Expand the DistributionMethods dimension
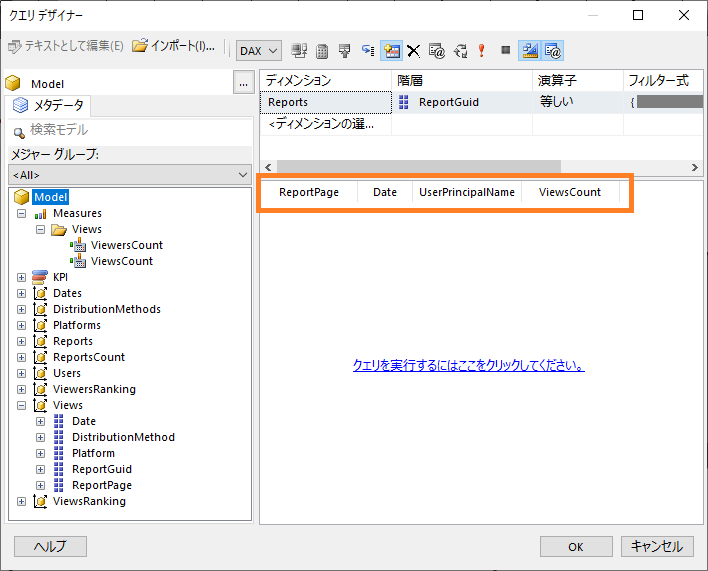The image size is (708, 571). pos(21,310)
